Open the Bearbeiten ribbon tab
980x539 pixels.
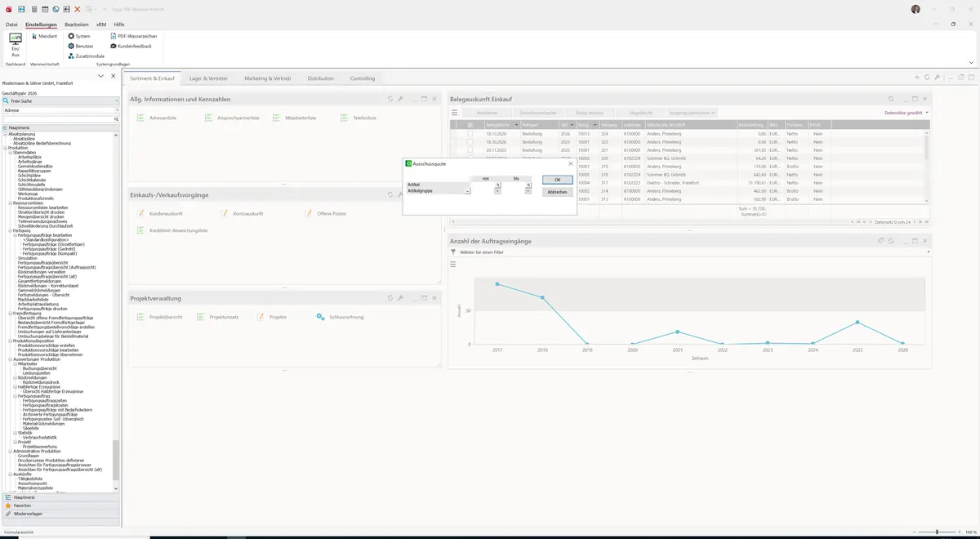pos(77,24)
